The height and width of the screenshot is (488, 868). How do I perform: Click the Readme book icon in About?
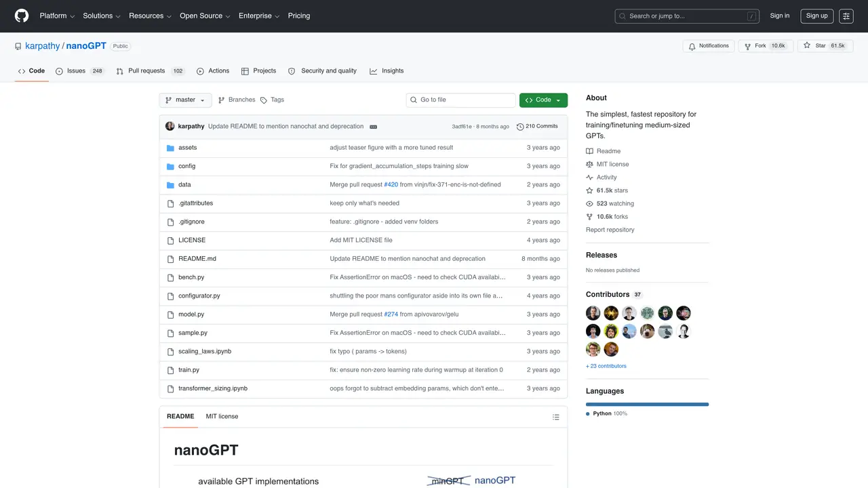pos(590,151)
